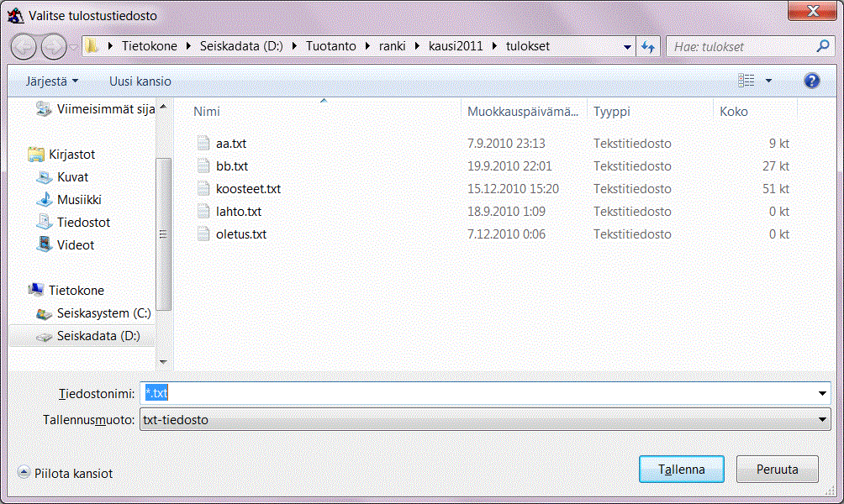The image size is (844, 504).
Task: Click the back navigation arrow button
Action: [24, 47]
